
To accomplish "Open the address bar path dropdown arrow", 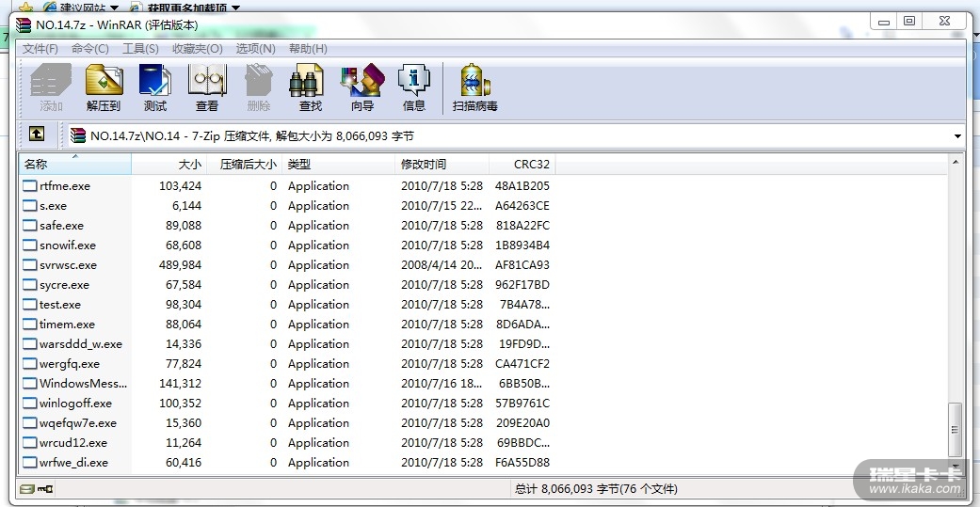I will (957, 136).
